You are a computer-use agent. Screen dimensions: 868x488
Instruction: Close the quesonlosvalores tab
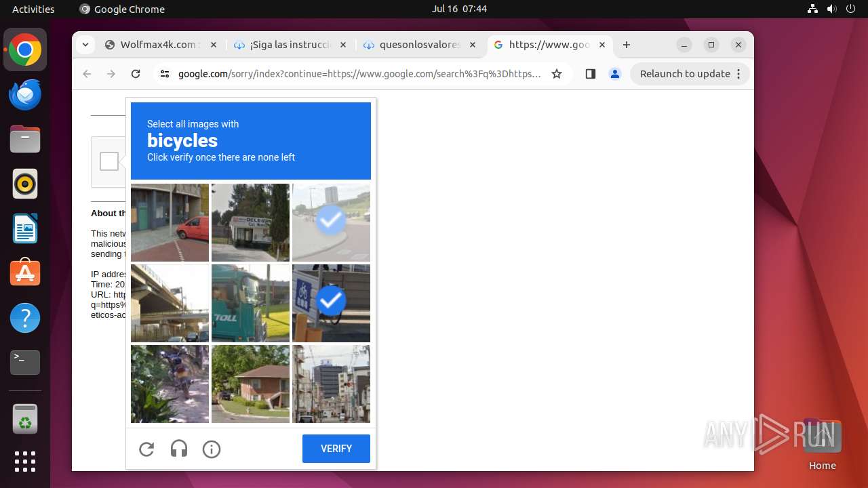[473, 45]
